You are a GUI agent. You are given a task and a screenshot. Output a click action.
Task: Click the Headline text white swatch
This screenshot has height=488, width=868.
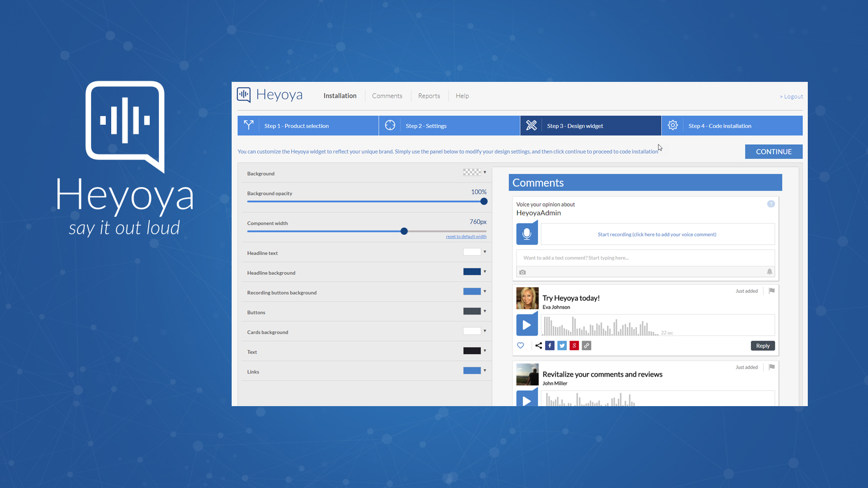[472, 252]
